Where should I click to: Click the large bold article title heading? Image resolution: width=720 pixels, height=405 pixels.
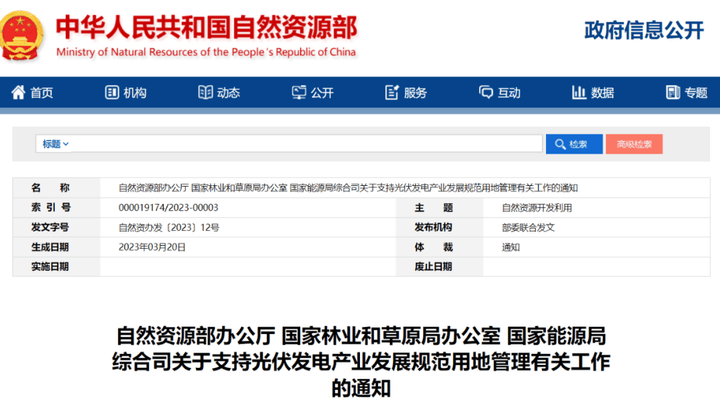pos(361,362)
